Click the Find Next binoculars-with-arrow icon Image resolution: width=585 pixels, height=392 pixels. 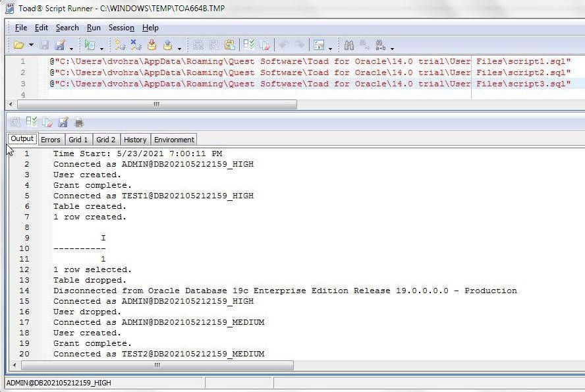[364, 45]
